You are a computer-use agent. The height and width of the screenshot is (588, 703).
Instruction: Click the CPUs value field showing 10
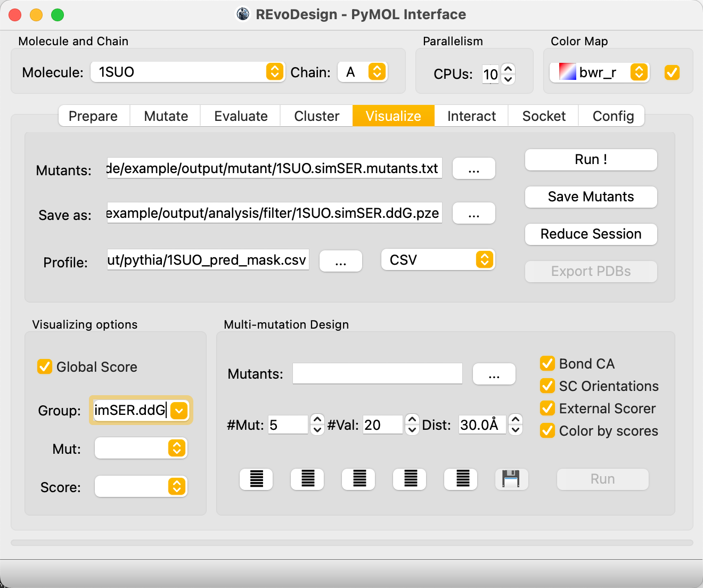click(x=491, y=74)
